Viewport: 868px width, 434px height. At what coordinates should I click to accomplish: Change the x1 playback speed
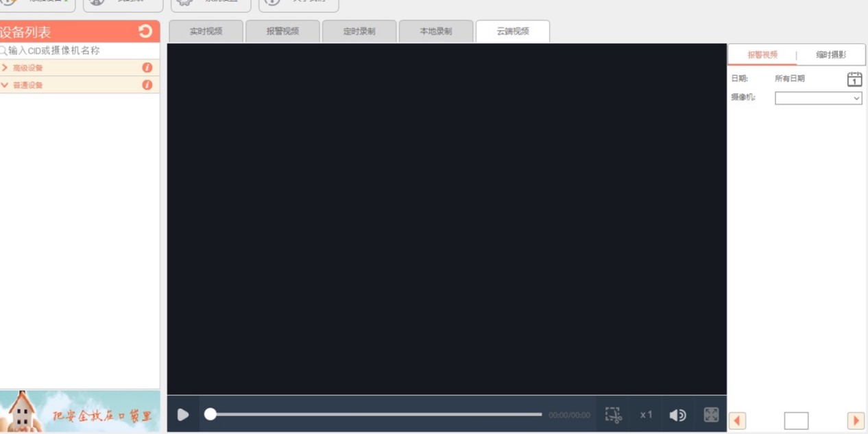[x=646, y=415]
